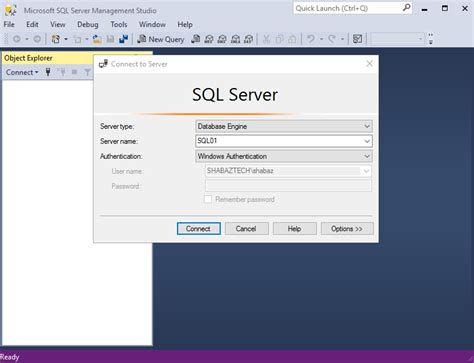The height and width of the screenshot is (363, 474).
Task: Click the Undo arrow icon
Action: coord(311,39)
